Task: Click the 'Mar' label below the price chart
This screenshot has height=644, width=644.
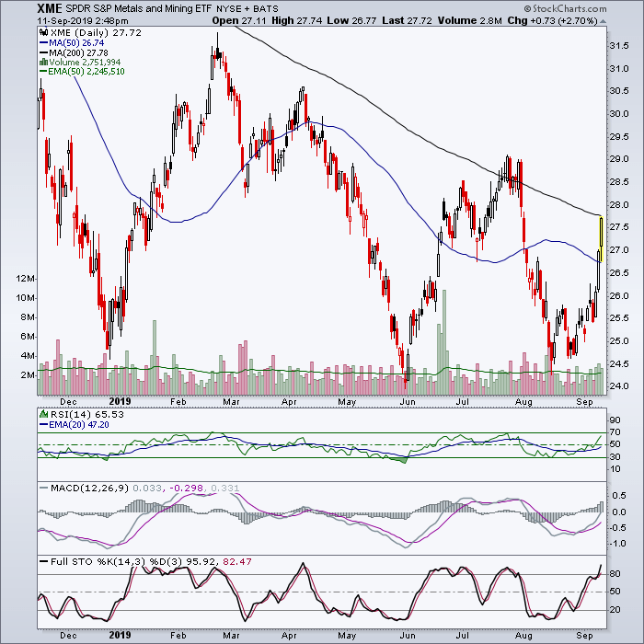Action: [231, 402]
